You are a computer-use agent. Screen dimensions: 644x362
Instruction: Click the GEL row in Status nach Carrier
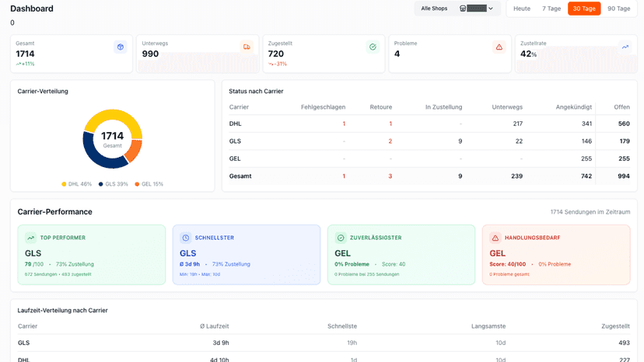click(x=429, y=158)
